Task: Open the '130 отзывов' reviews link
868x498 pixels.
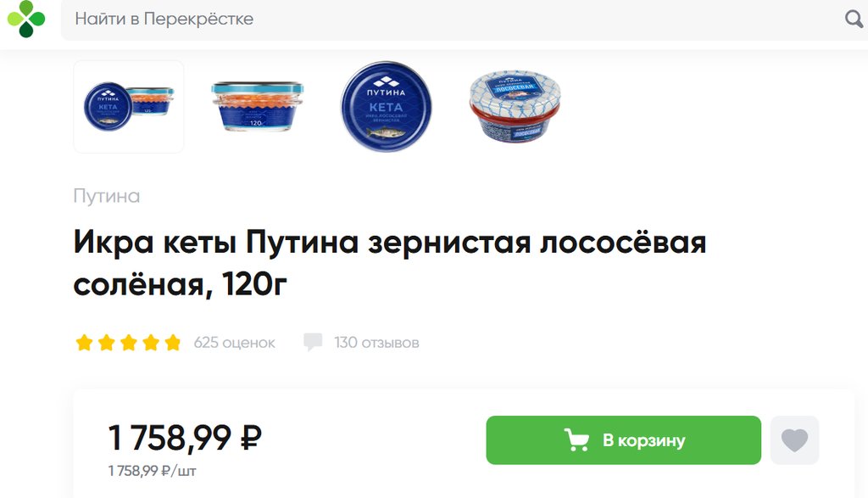Action: point(376,343)
